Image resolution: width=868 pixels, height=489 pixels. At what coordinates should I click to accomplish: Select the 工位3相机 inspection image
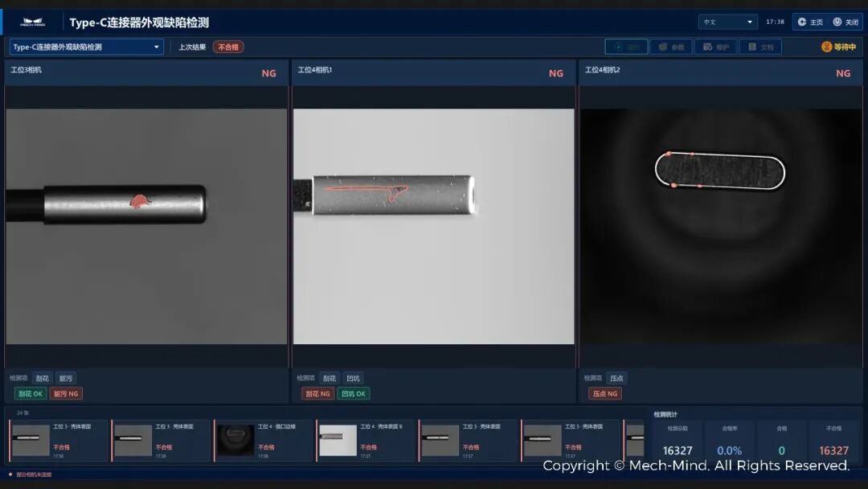[147, 226]
